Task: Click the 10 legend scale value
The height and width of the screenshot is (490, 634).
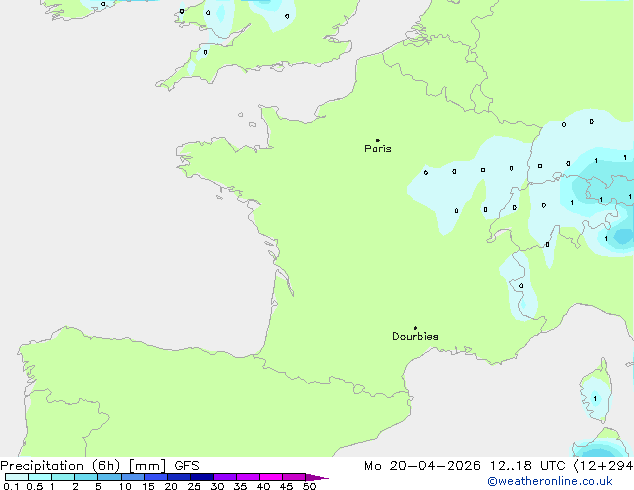Action: [125, 486]
